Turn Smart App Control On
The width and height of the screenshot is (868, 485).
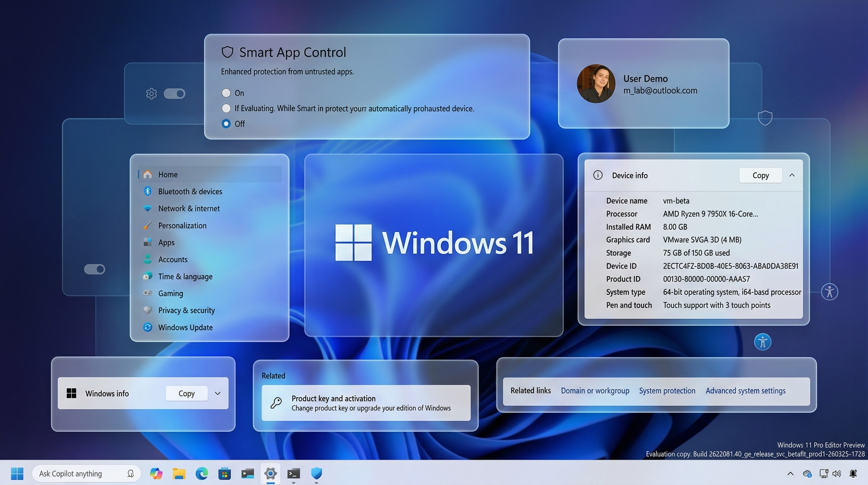pos(226,93)
